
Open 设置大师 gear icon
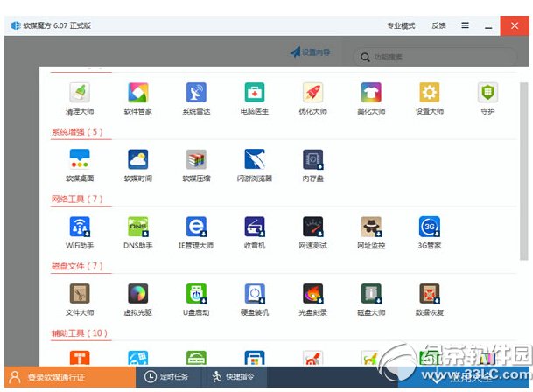click(x=429, y=94)
